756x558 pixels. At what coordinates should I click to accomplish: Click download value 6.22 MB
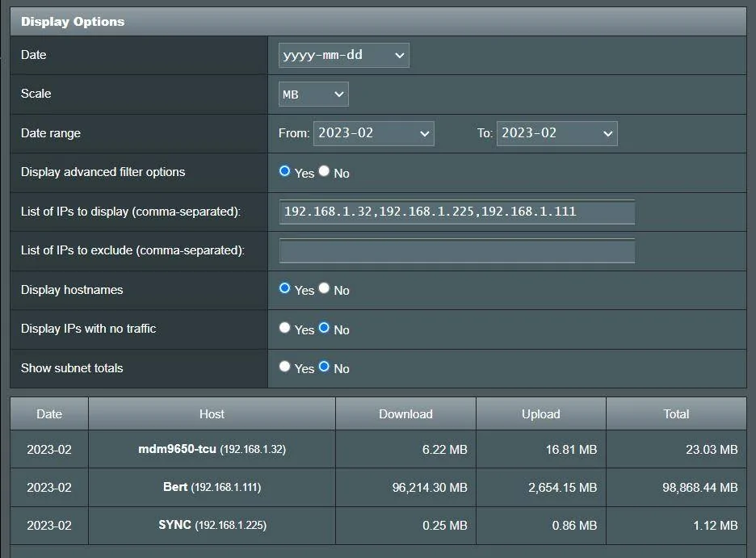coord(444,450)
